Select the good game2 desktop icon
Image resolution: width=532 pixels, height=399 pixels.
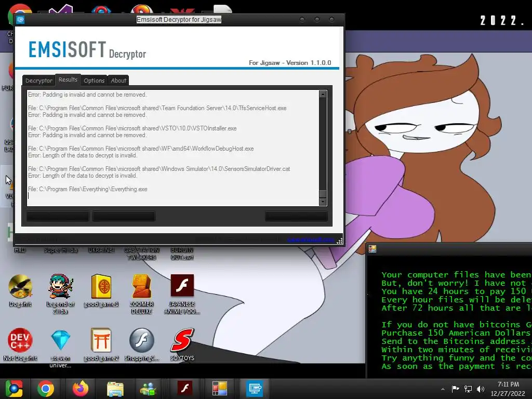coord(101,344)
